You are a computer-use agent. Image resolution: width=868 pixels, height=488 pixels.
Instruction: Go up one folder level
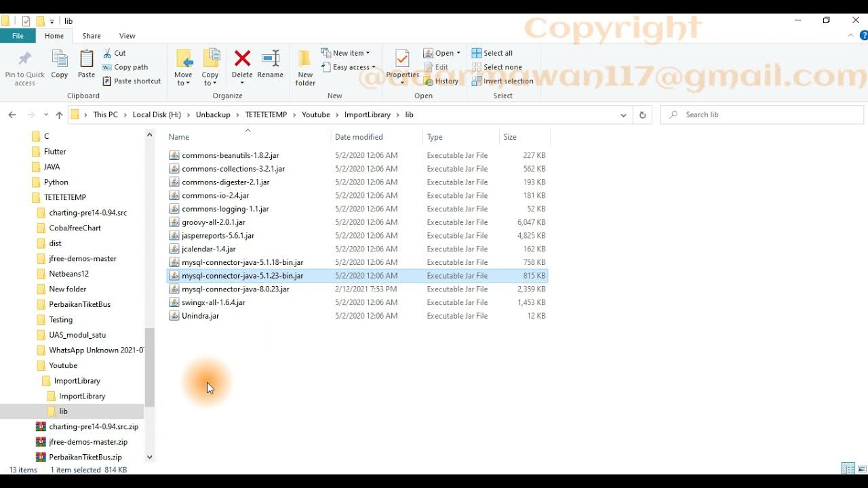point(59,115)
